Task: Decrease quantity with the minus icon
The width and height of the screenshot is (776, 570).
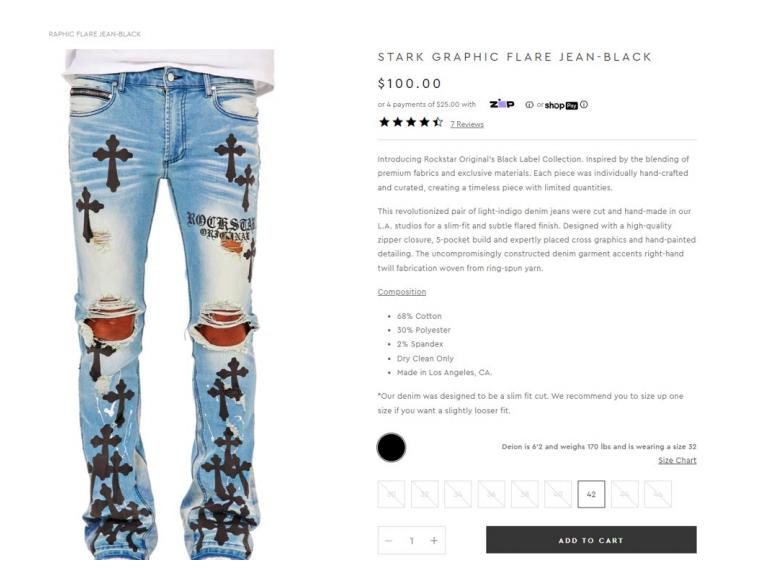Action: 389,541
